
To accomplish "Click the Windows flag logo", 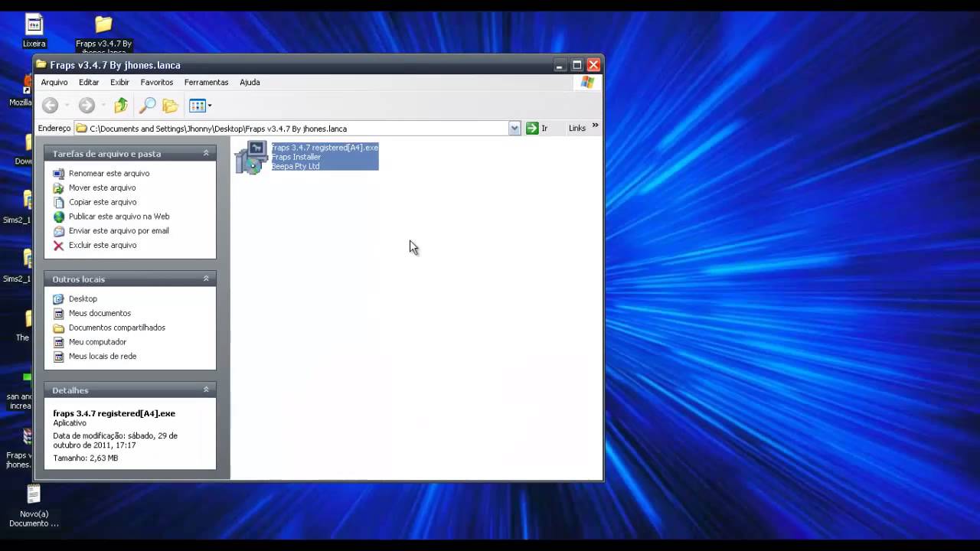I will click(x=587, y=82).
